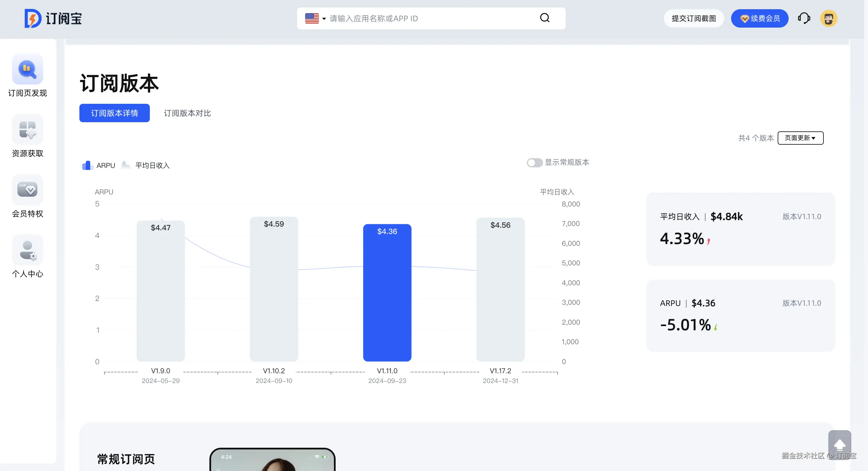Viewport: 868px width, 471px height.
Task: Toggle the 显示常规版本 switch
Action: [534, 163]
